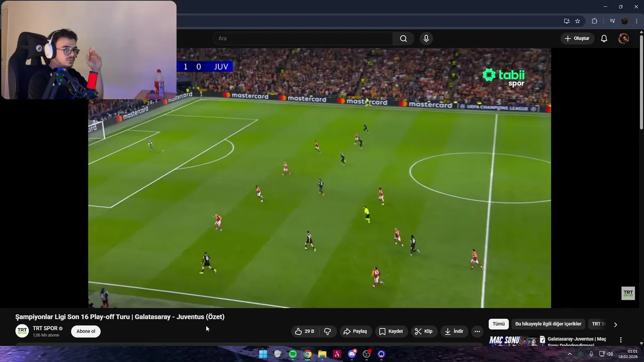Open Chrome profile avatar
644x362 pixels.
click(x=624, y=21)
